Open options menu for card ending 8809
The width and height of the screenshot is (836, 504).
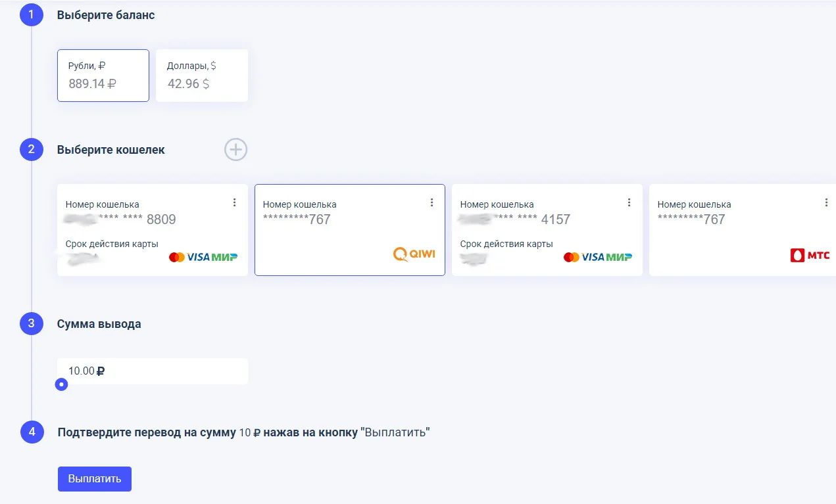pyautogui.click(x=235, y=202)
